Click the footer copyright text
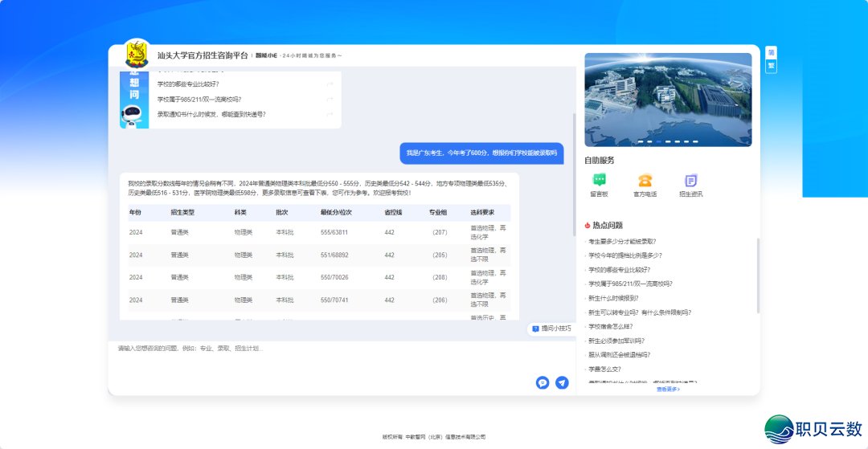This screenshot has width=868, height=449. (x=434, y=437)
